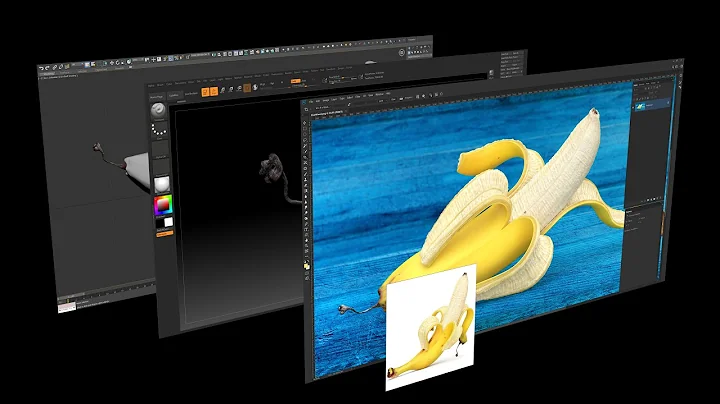This screenshot has height=404, width=720.
Task: Click orange button below ZBrush color swatches
Action: [x=164, y=234]
